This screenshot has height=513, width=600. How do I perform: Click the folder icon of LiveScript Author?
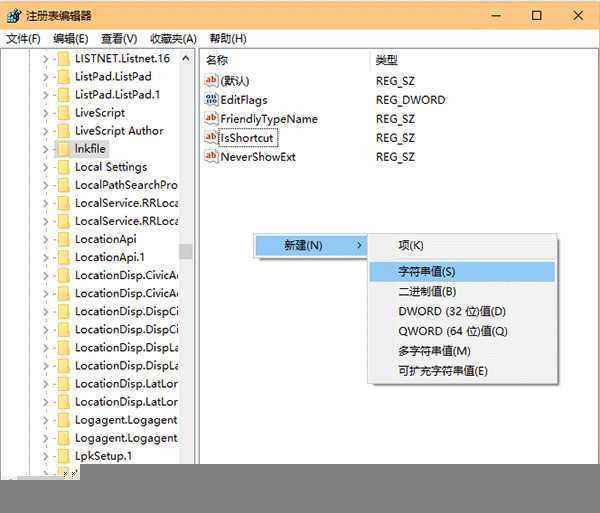pyautogui.click(x=63, y=131)
